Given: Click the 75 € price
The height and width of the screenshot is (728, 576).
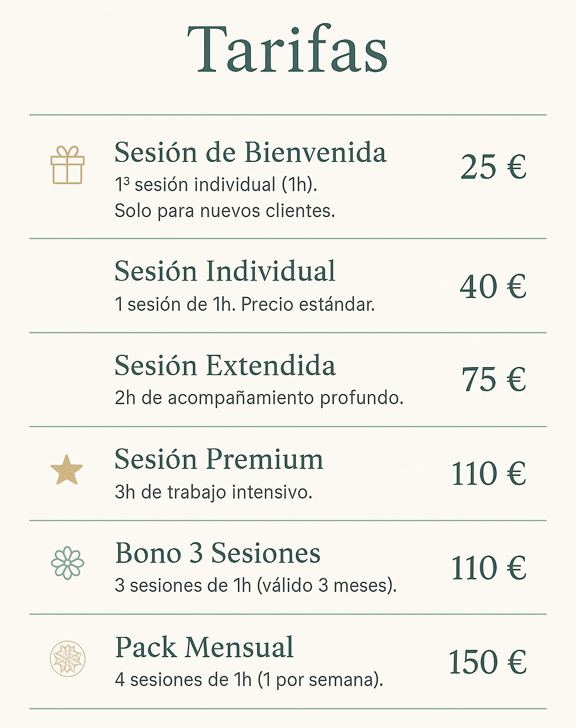Looking at the screenshot, I should click(x=493, y=379).
